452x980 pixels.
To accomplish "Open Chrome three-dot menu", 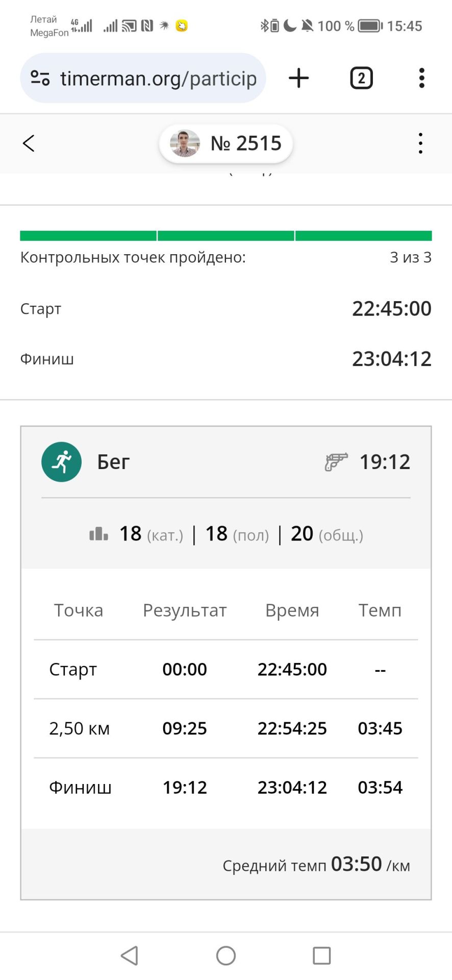I will 421,78.
